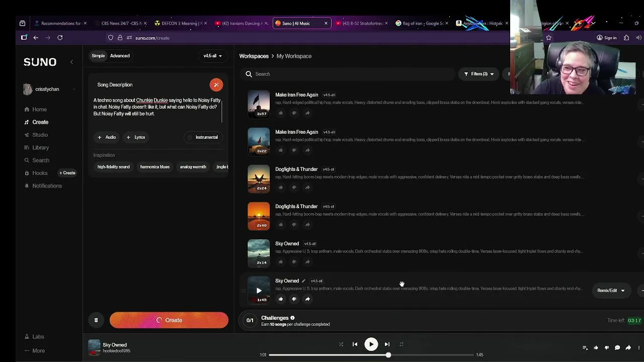The height and width of the screenshot is (362, 644).
Task: Switch to the DEFCON 3 Meaning tab
Action: (x=182, y=24)
